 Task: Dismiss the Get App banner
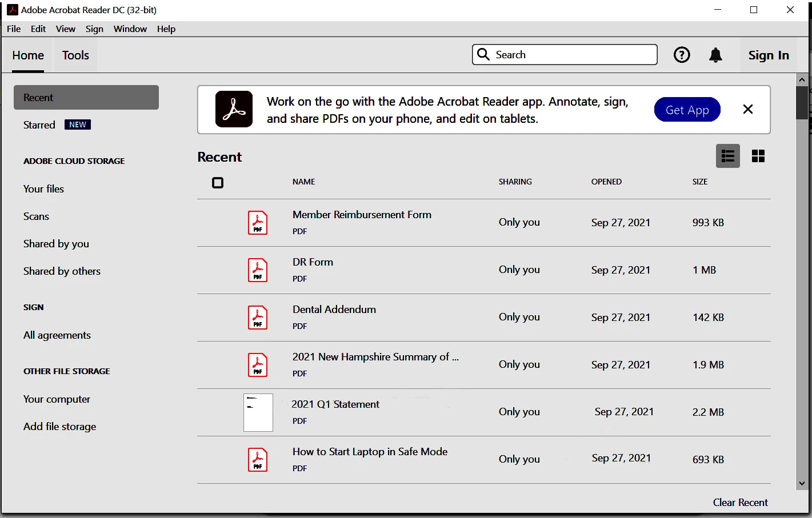pyautogui.click(x=747, y=109)
